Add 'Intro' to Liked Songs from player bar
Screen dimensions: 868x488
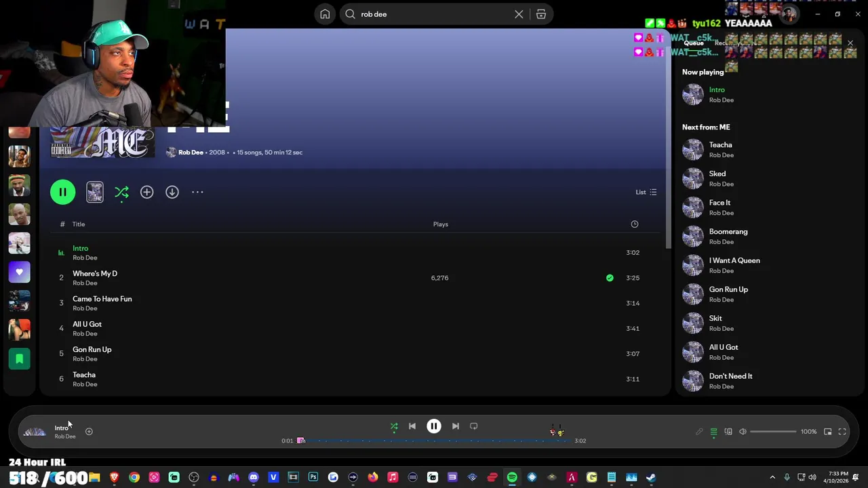point(89,432)
